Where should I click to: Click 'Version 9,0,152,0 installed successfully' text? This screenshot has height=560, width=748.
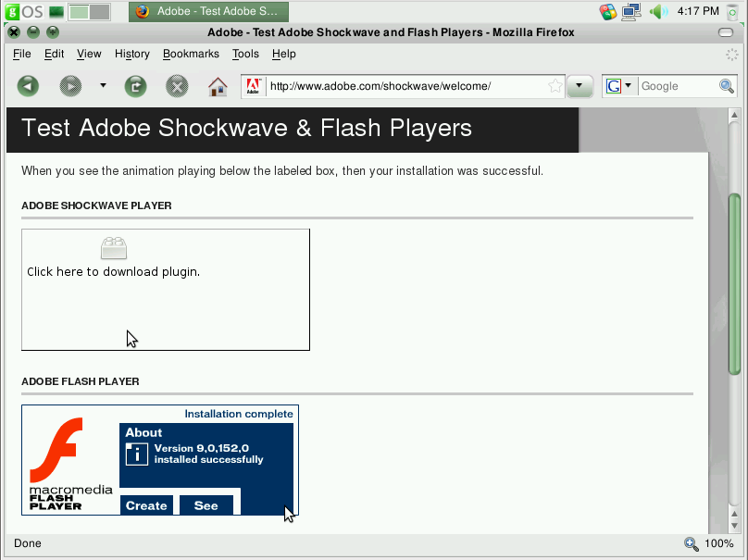click(208, 454)
